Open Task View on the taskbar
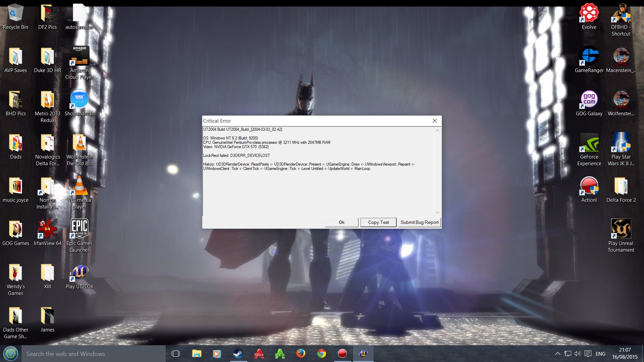This screenshot has height=362, width=644. coord(176,354)
